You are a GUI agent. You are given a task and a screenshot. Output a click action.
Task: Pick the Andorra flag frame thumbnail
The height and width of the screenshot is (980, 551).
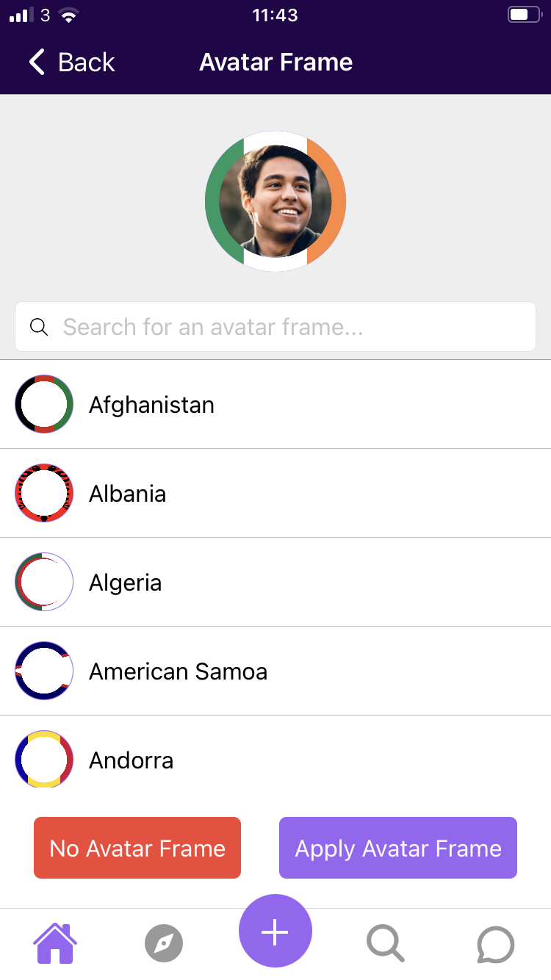tap(44, 760)
